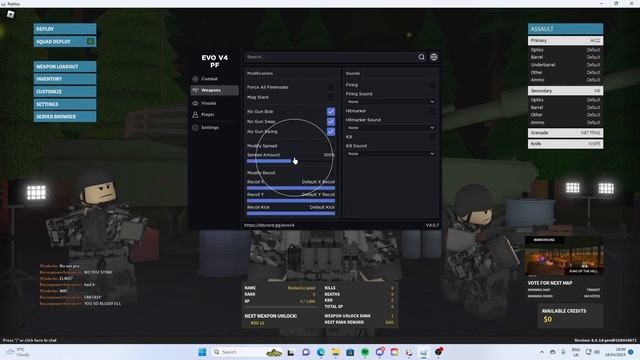Click the round globe icon beside search
Screen dimensions: 640x360
coord(434,57)
